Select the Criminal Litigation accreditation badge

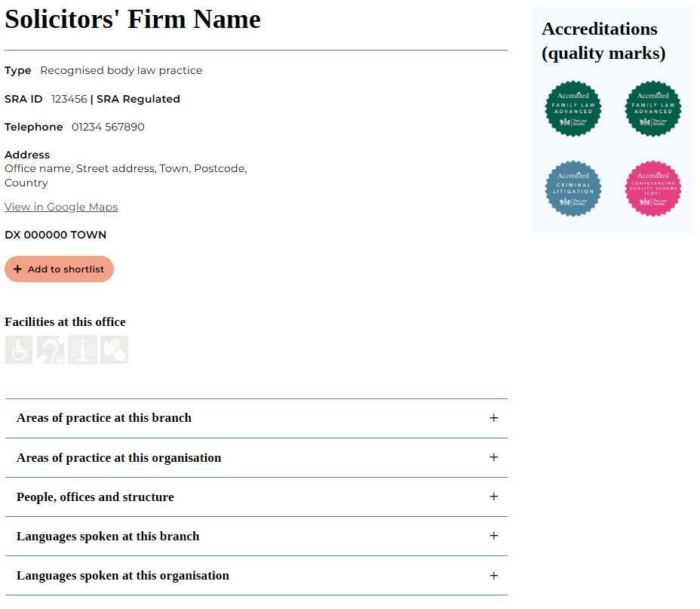573,189
